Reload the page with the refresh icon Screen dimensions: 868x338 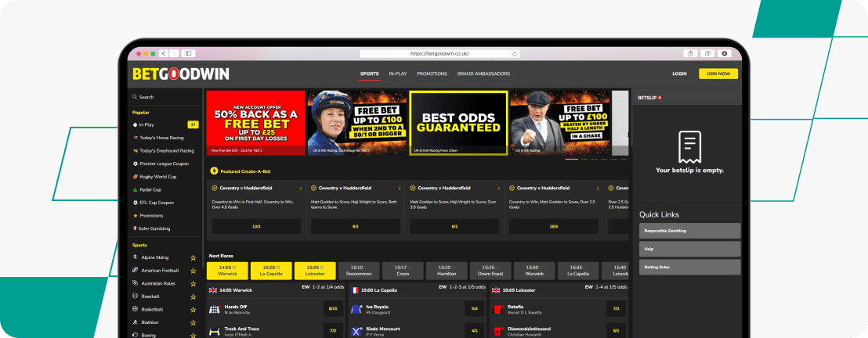[x=515, y=54]
